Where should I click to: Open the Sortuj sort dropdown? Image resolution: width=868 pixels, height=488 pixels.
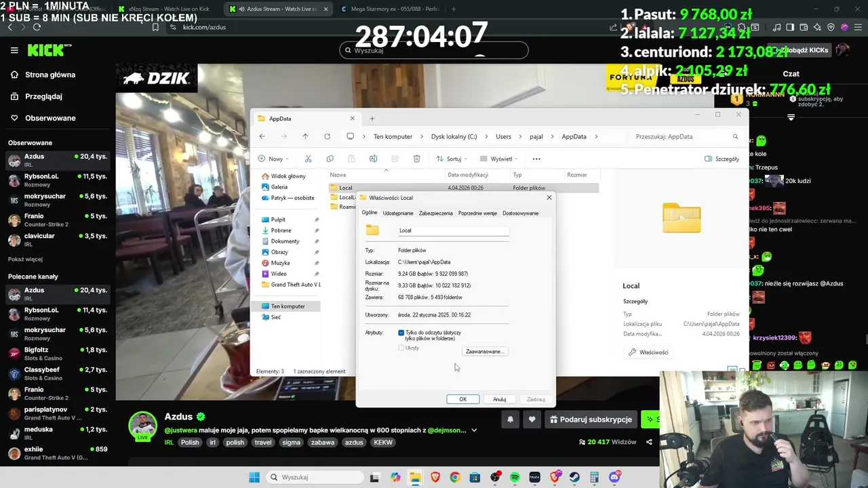point(452,159)
